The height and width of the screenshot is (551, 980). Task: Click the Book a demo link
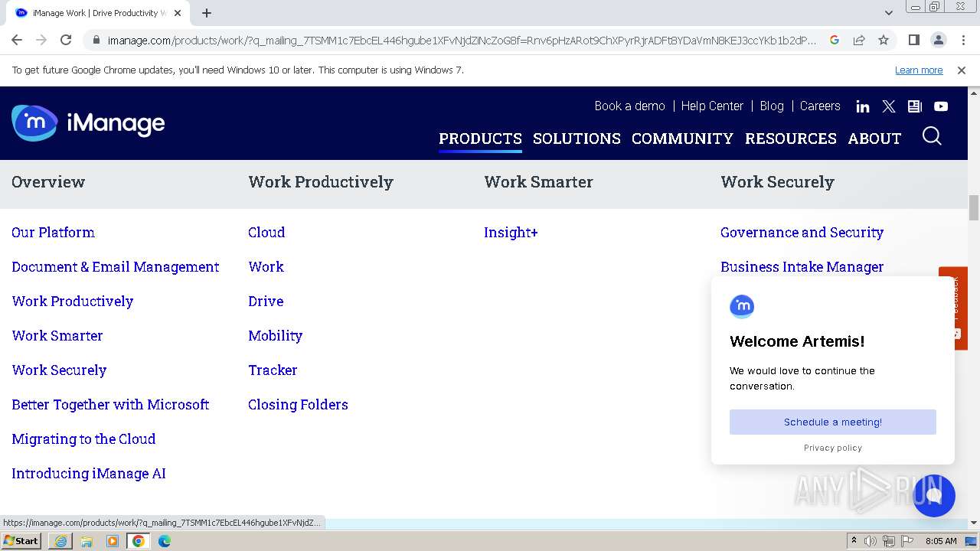click(629, 106)
